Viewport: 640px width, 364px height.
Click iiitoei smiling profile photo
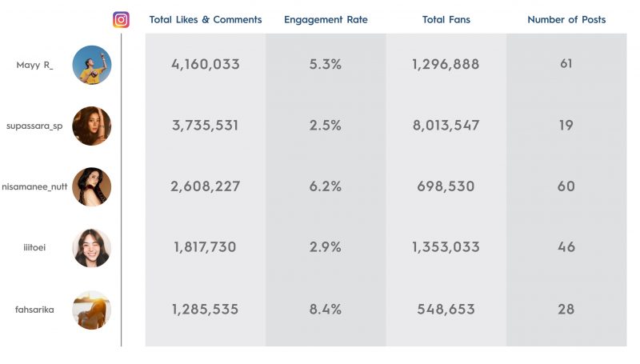[92, 248]
